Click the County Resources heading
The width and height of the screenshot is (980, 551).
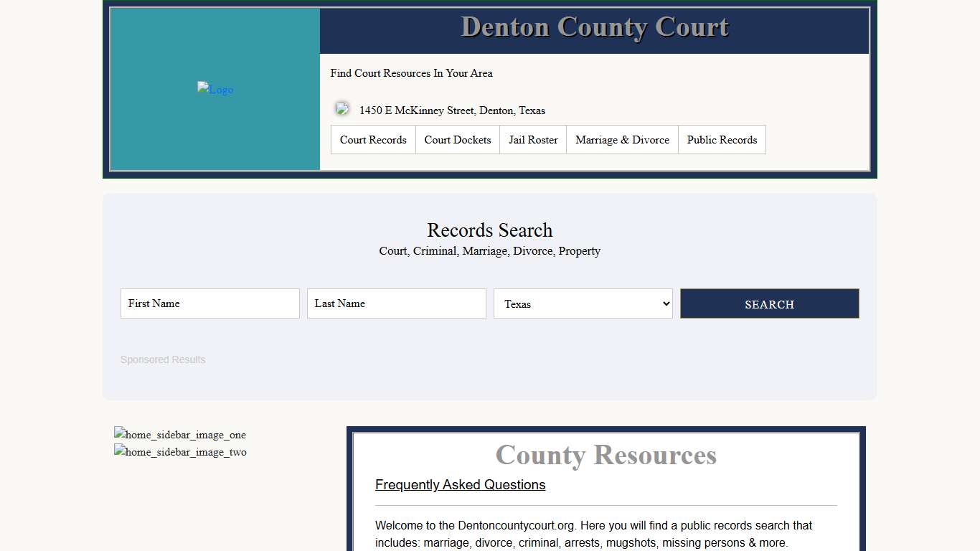pos(605,455)
